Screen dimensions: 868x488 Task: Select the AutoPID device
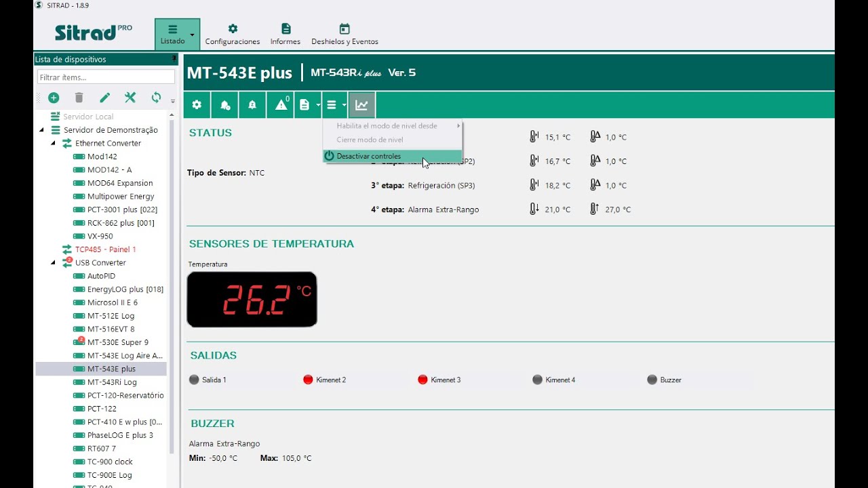pos(101,276)
